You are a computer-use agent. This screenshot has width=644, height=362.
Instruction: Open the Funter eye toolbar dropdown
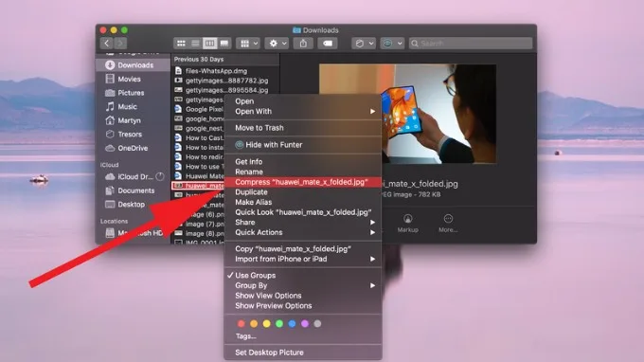tap(392, 44)
